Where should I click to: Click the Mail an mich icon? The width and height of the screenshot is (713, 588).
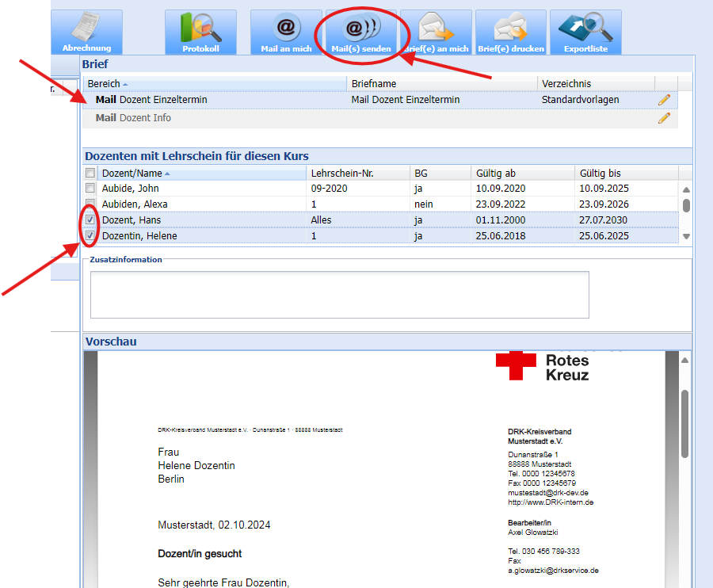pos(286,32)
